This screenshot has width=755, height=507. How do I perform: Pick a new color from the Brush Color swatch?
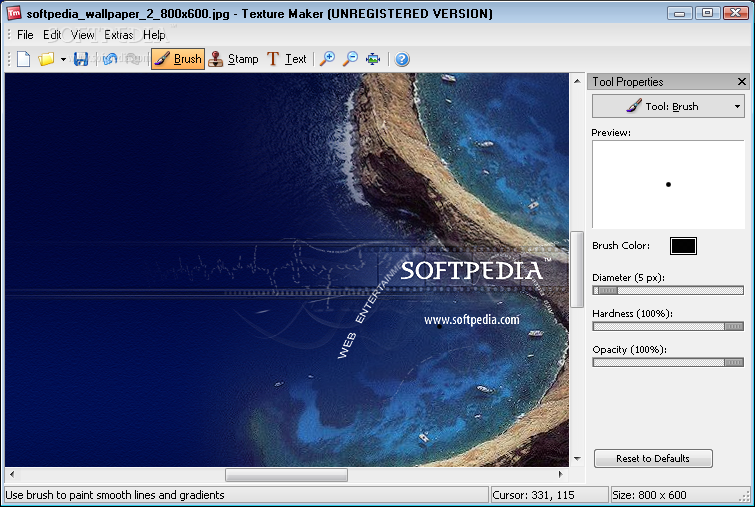click(683, 246)
